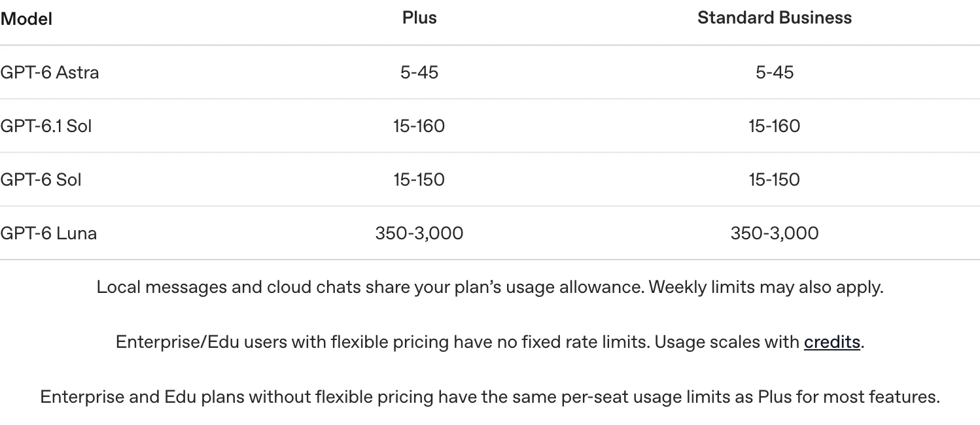
Task: Click the Enterprise and Edu plans per-seat note
Action: coord(490,397)
